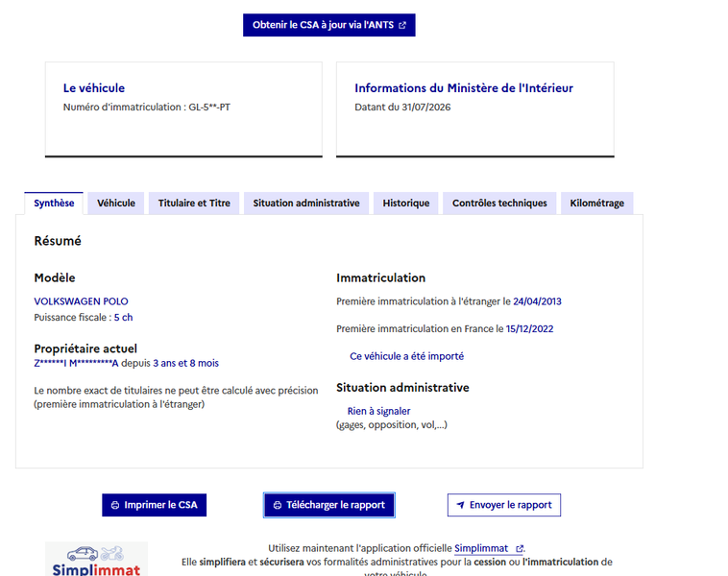The height and width of the screenshot is (576, 728).
Task: Click the Informations du Ministère de l'Intérieur heading
Action: point(464,88)
